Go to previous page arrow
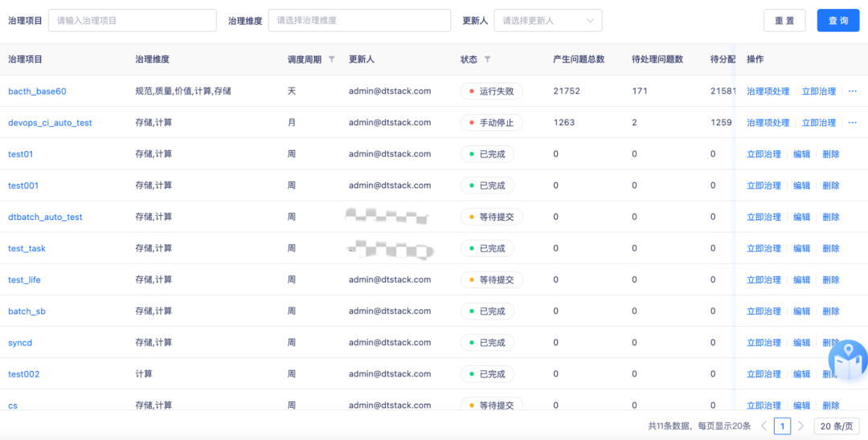868x440 pixels. coord(764,426)
